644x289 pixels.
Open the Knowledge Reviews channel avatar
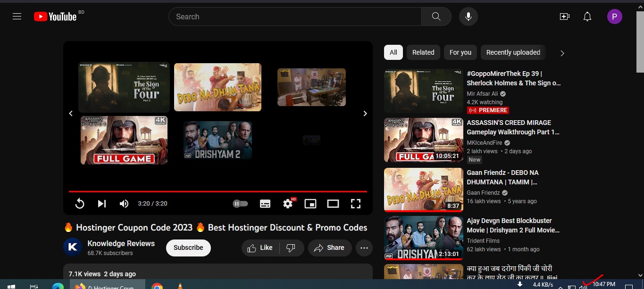point(73,247)
